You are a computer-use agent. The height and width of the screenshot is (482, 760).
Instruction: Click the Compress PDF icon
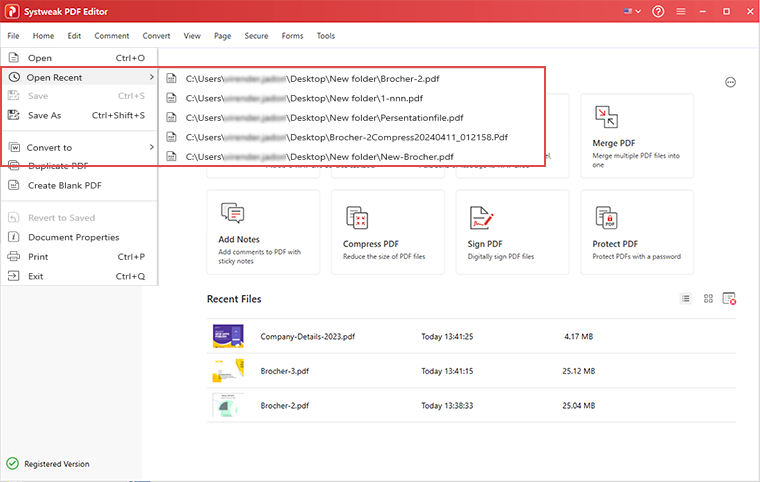click(357, 217)
